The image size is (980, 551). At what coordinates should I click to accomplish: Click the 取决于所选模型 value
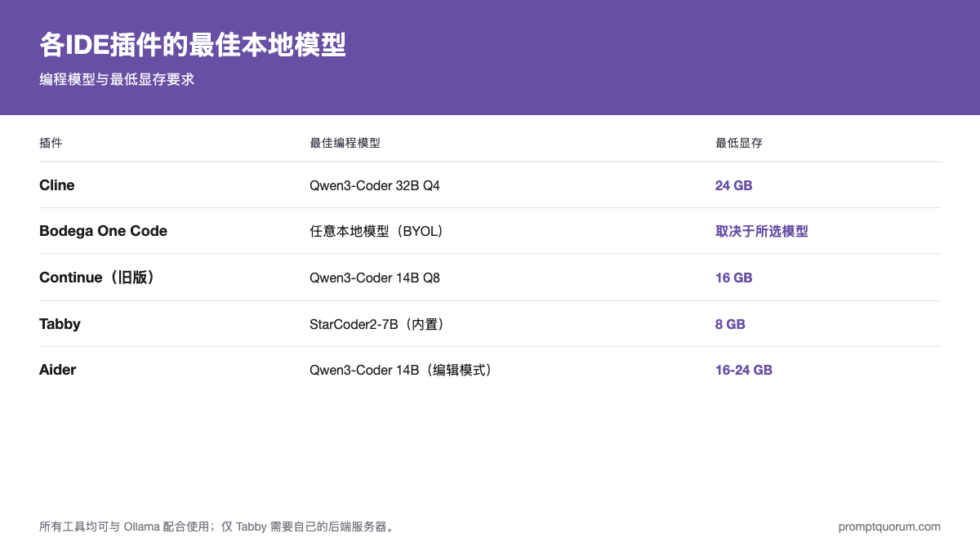762,231
